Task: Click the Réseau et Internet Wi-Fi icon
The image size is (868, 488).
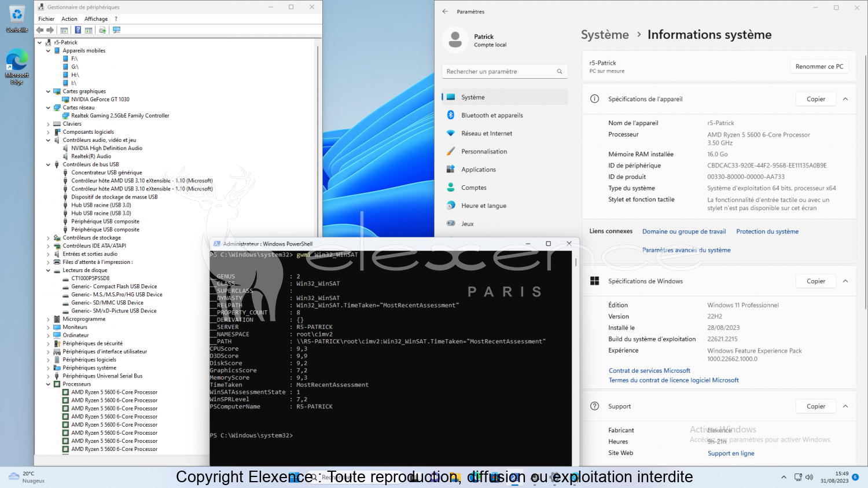Action: pos(451,133)
